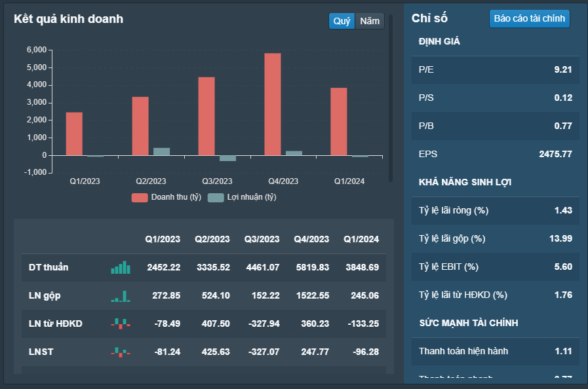Click the chart panel vertical scrollbar

point(391,98)
